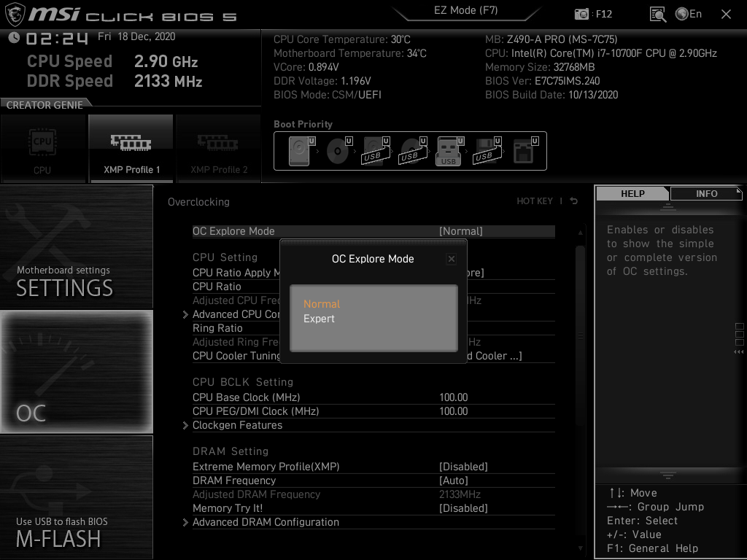Open Memory Try It! [Disabled] option

point(373,508)
